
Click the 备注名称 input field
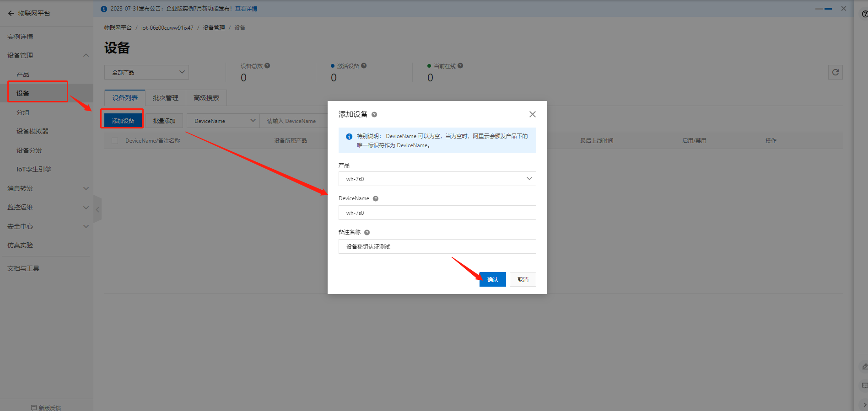tap(437, 246)
